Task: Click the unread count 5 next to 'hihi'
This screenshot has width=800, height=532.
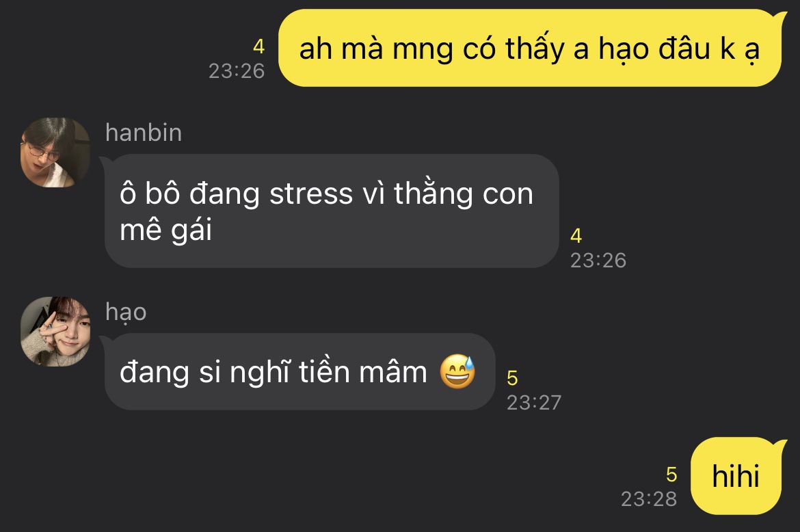Action: tap(671, 475)
